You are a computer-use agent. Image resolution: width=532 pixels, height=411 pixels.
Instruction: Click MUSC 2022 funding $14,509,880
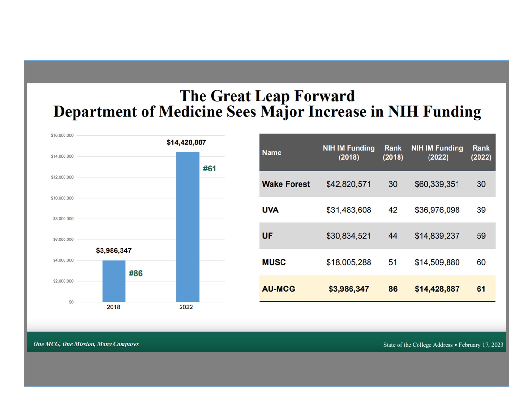pyautogui.click(x=437, y=262)
